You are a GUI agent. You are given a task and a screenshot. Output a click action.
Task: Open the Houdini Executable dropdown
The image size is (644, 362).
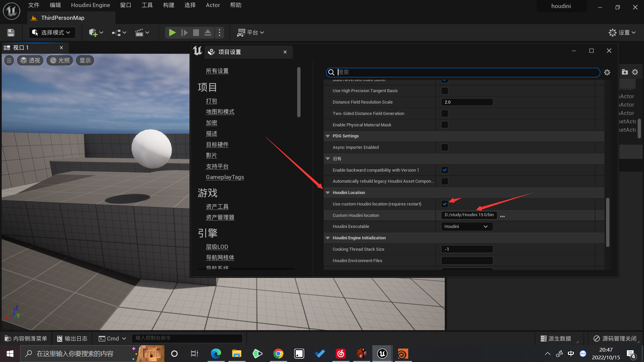[x=467, y=227]
